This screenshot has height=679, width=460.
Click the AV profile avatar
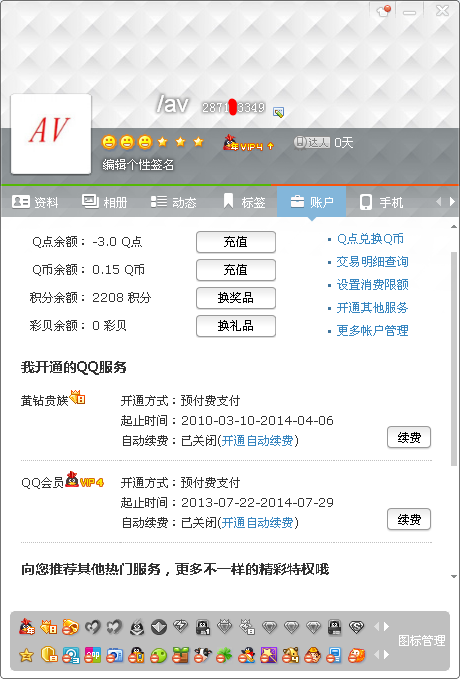[x=51, y=133]
